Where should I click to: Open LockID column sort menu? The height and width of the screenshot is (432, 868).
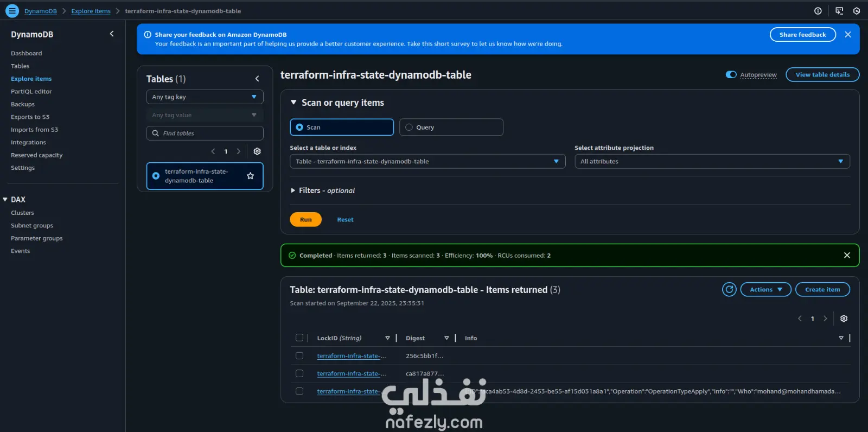coord(387,338)
